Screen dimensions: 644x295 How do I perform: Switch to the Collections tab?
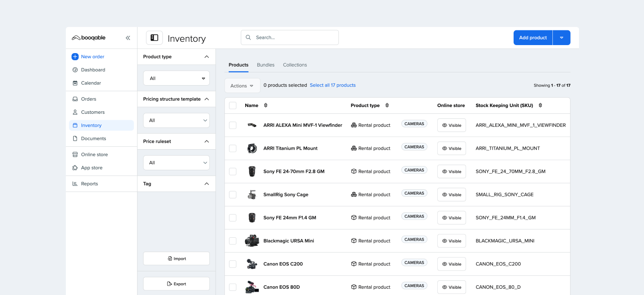coord(295,65)
